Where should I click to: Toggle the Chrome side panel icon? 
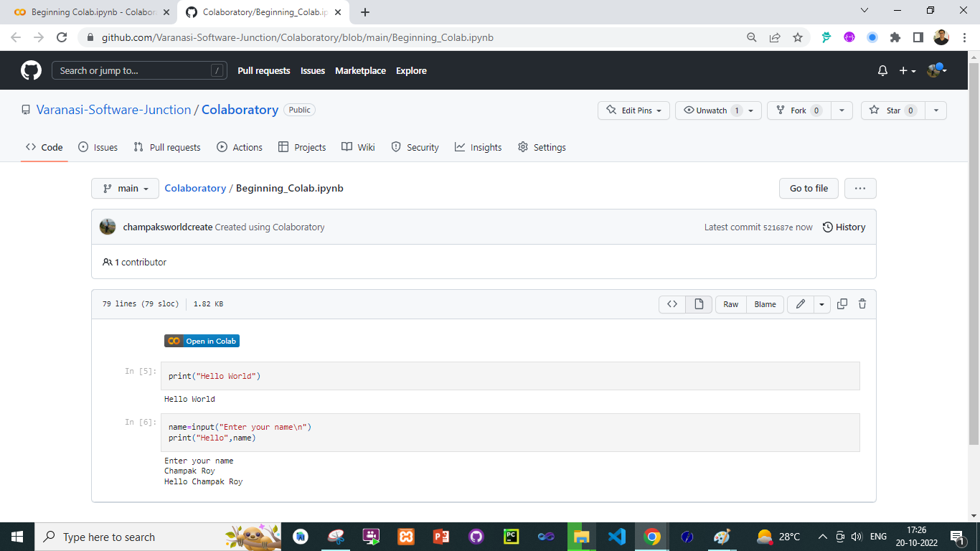918,37
